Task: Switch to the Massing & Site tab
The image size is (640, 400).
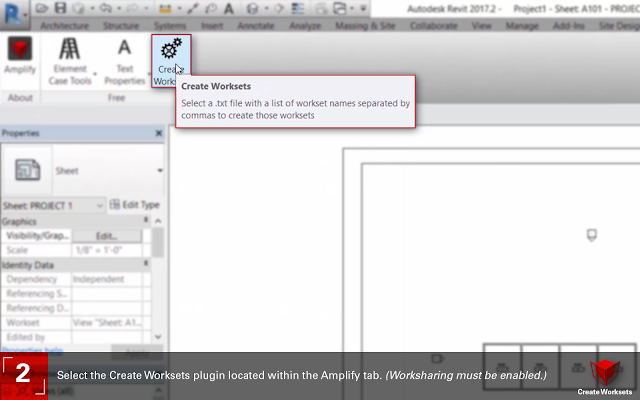Action: pyautogui.click(x=365, y=26)
